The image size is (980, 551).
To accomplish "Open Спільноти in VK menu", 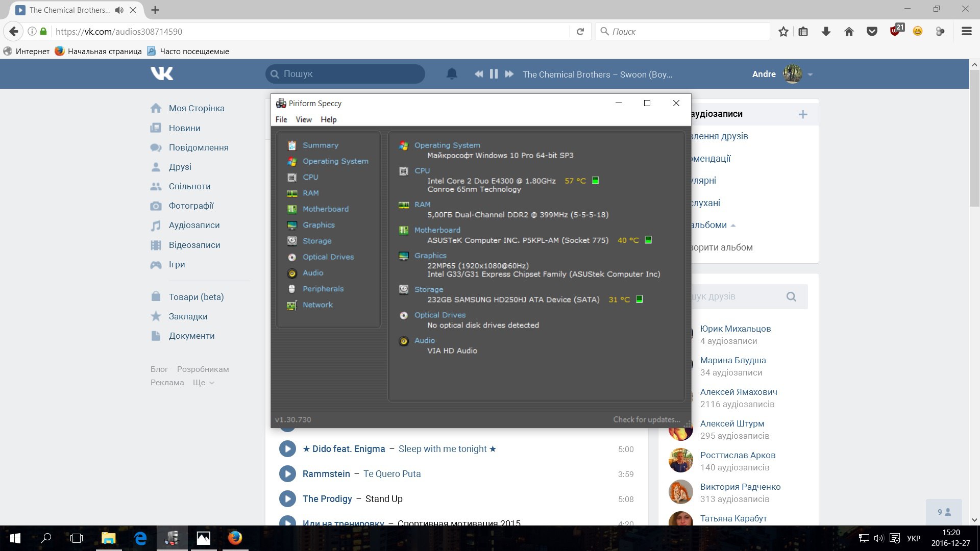I will click(189, 186).
